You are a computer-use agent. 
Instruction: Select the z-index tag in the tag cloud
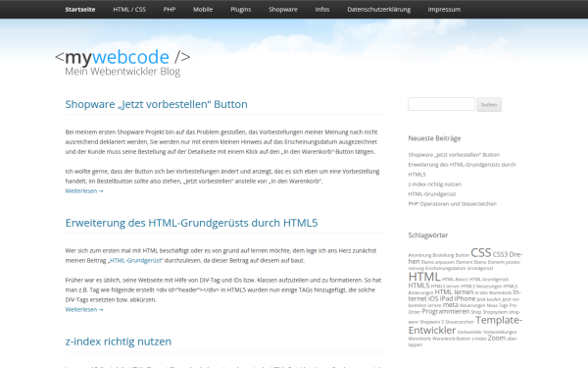click(479, 339)
